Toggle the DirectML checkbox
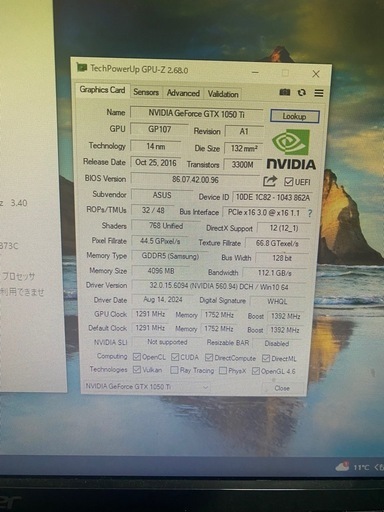 265,358
